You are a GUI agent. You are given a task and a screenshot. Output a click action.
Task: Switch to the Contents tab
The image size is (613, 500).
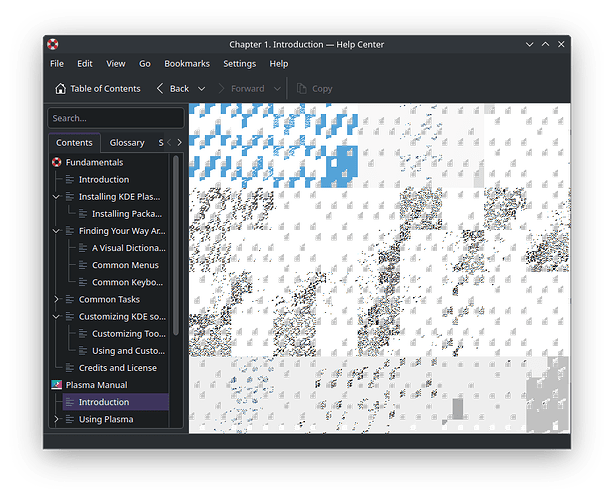tap(74, 143)
